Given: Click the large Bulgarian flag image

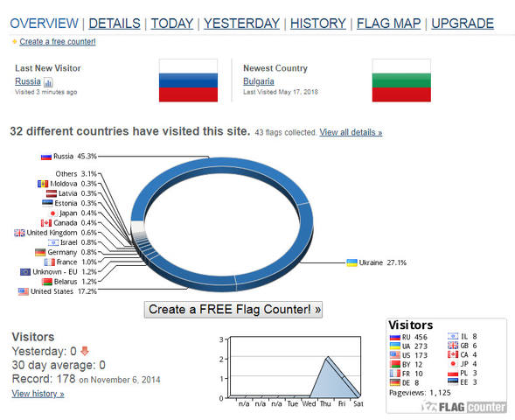Looking at the screenshot, I should tap(401, 80).
